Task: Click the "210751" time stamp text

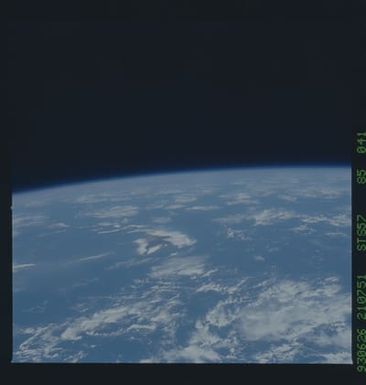Action: point(361,296)
